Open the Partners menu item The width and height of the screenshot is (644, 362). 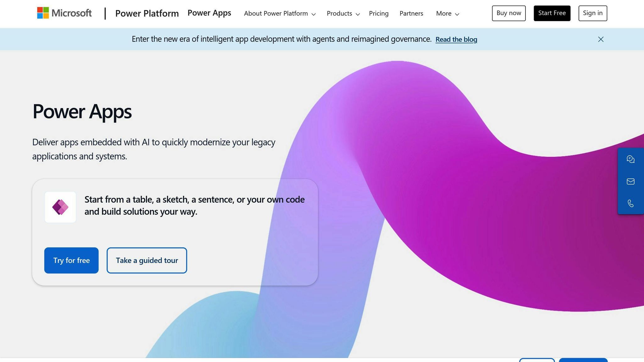[x=411, y=14]
